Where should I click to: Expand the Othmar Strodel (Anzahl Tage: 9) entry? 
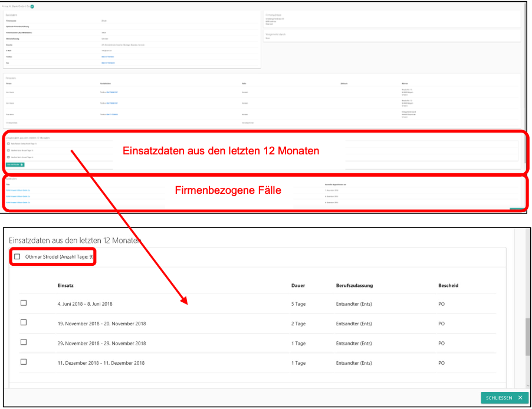click(x=60, y=257)
